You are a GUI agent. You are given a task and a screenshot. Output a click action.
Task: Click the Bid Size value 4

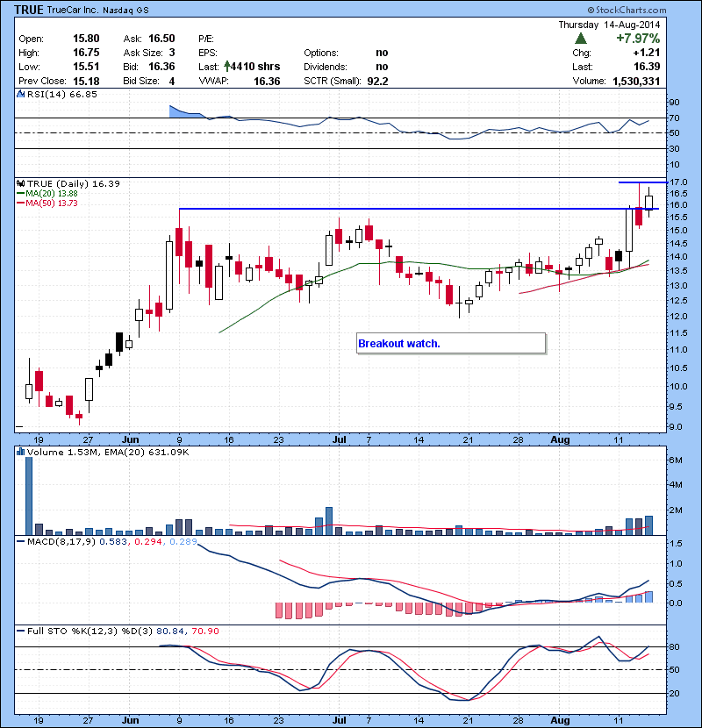[172, 82]
